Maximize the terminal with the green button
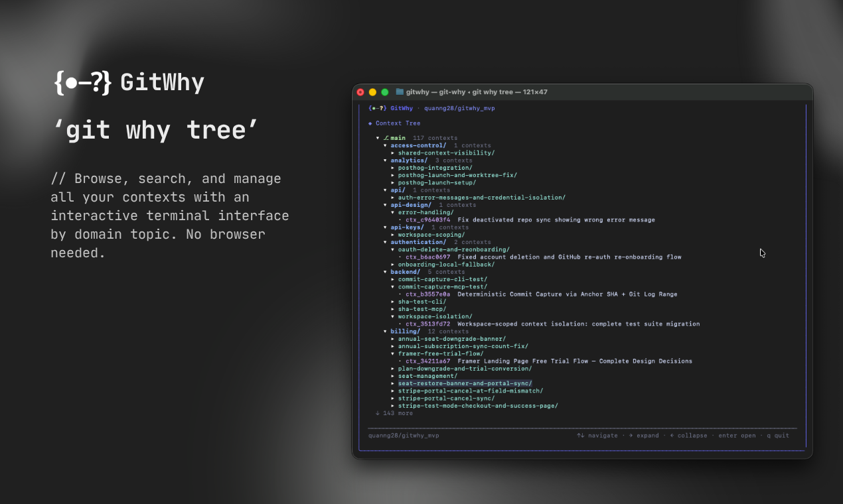This screenshot has width=843, height=504. tap(384, 92)
